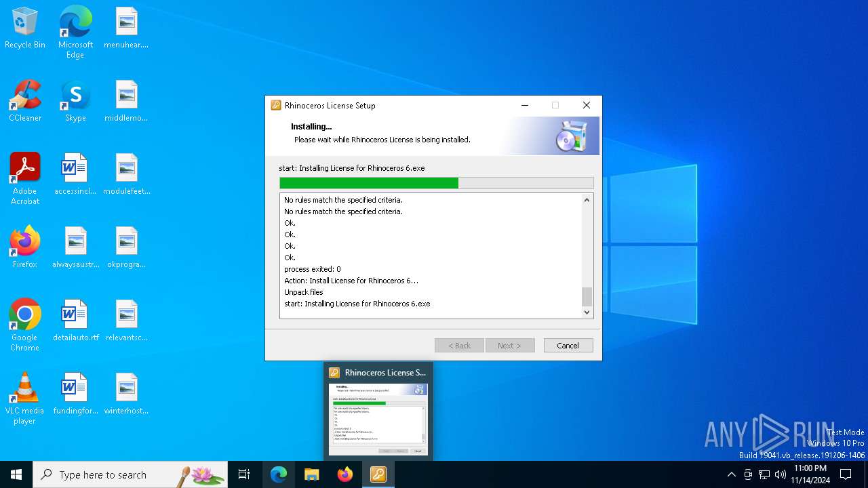Click the Windows Start button
868x488 pixels.
pos(16,474)
